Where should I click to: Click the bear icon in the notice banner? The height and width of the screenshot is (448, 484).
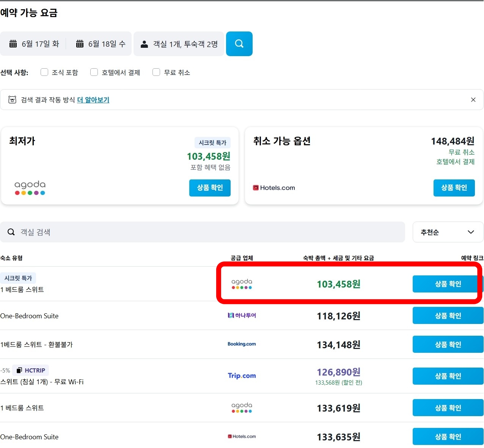tap(13, 99)
